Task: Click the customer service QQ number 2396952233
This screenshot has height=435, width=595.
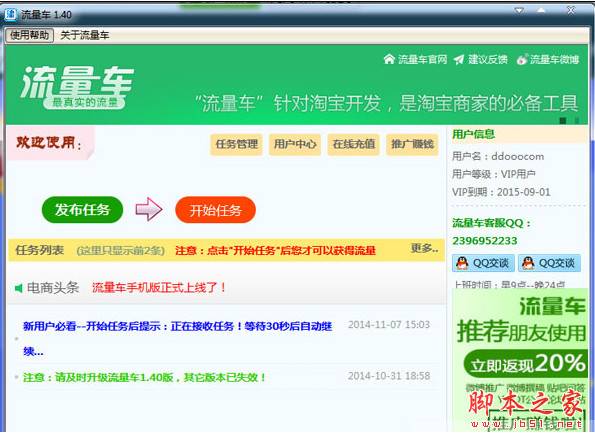Action: 485,241
